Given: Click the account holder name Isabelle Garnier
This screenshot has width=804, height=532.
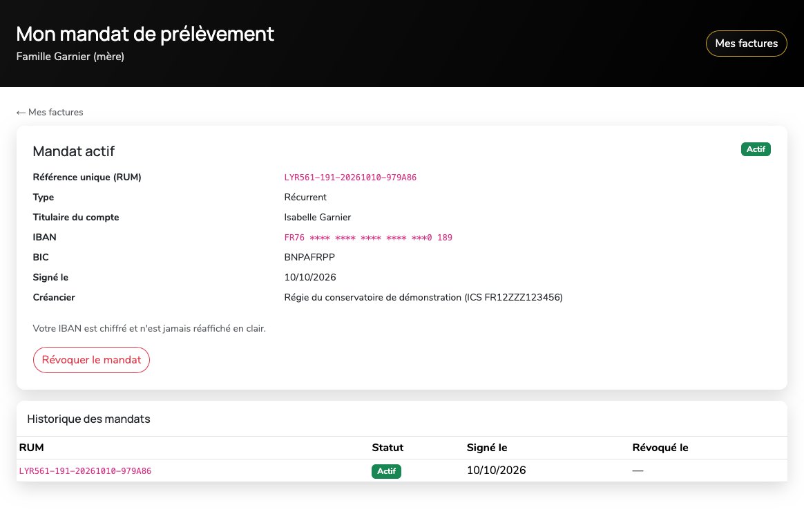Looking at the screenshot, I should click(318, 218).
